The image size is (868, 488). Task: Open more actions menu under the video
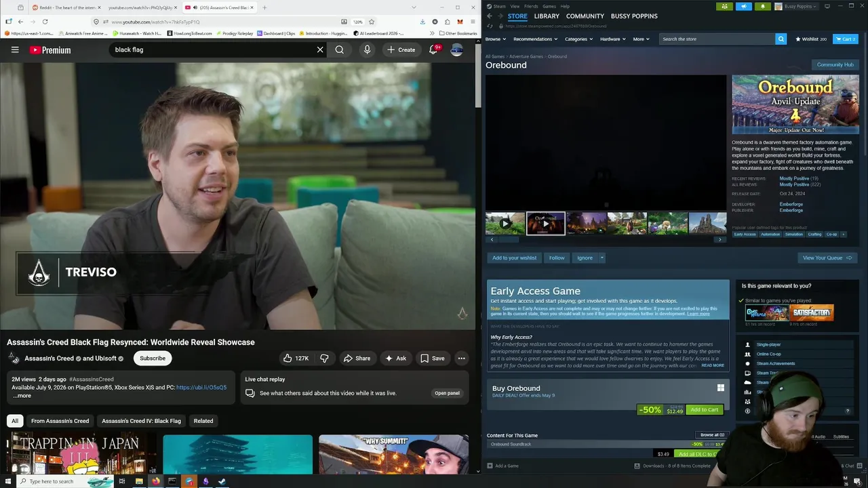[461, 358]
